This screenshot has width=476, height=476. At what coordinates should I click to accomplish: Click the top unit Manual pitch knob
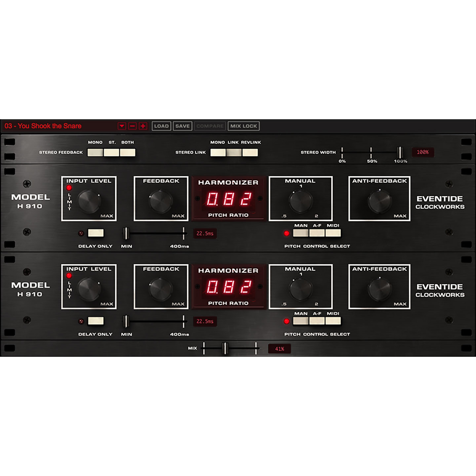(300, 201)
